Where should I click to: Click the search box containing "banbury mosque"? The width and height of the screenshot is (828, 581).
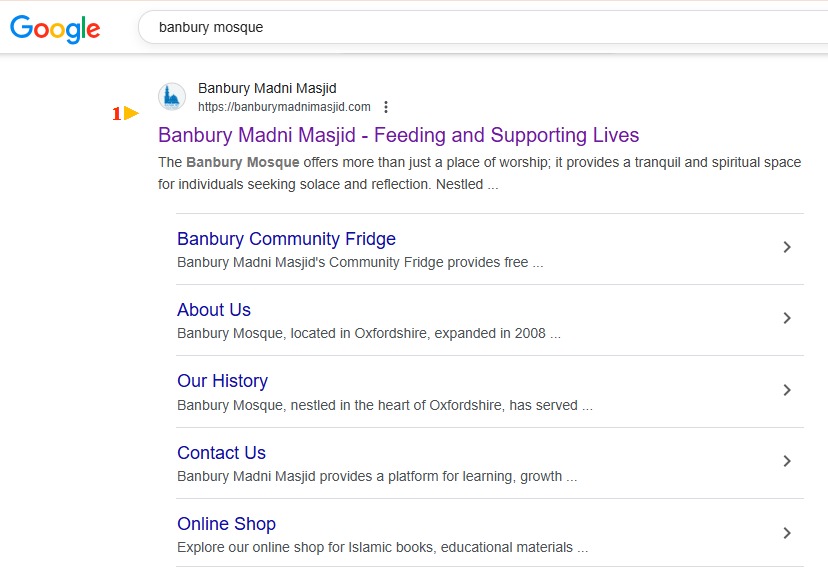480,28
